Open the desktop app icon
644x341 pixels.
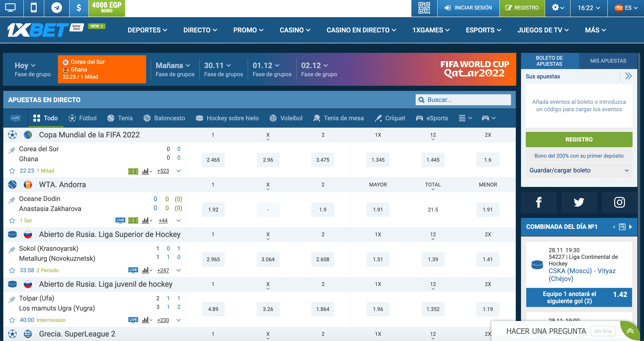point(10,8)
